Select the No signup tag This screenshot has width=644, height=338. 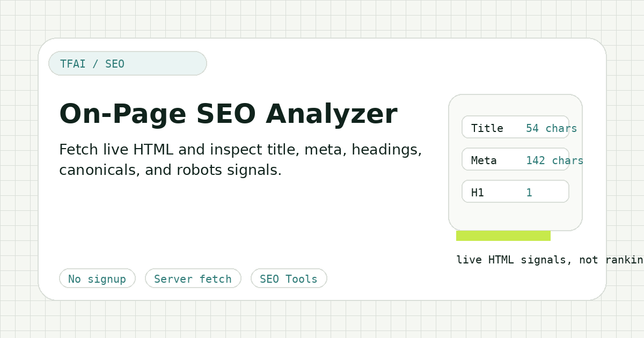97,278
